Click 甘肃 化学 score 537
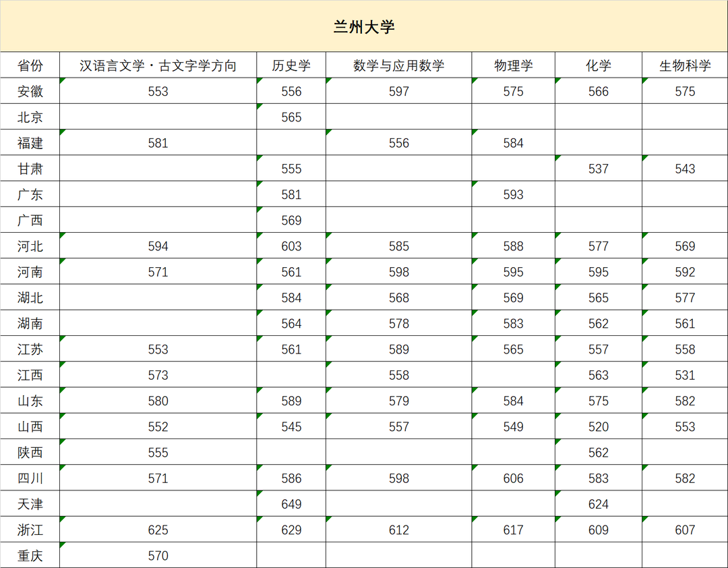The width and height of the screenshot is (728, 568). point(599,168)
